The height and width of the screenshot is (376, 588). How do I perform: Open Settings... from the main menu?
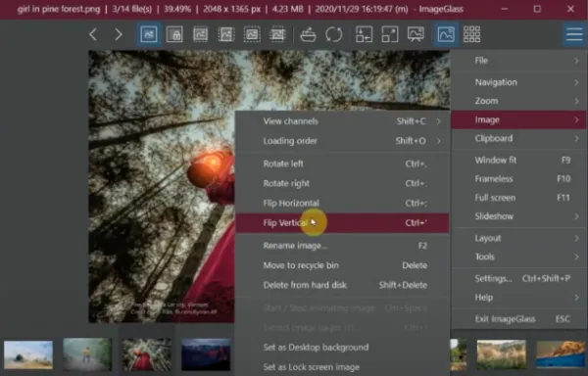pyautogui.click(x=519, y=279)
